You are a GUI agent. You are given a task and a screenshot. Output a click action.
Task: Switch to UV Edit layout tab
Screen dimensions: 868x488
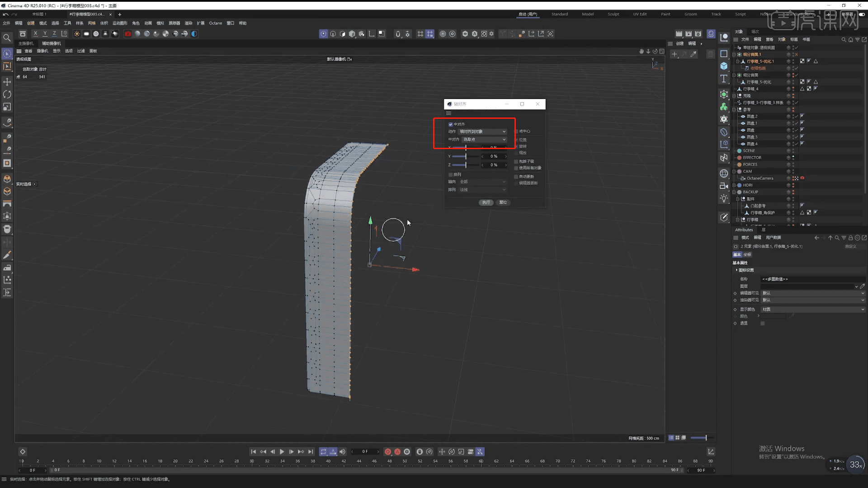(640, 14)
